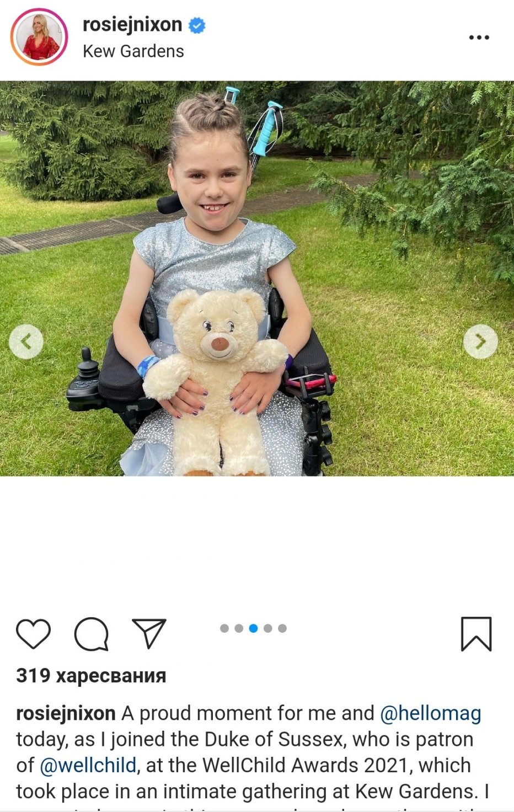The image size is (514, 812).
Task: Click the girl with teddy bear photo
Action: [257, 279]
